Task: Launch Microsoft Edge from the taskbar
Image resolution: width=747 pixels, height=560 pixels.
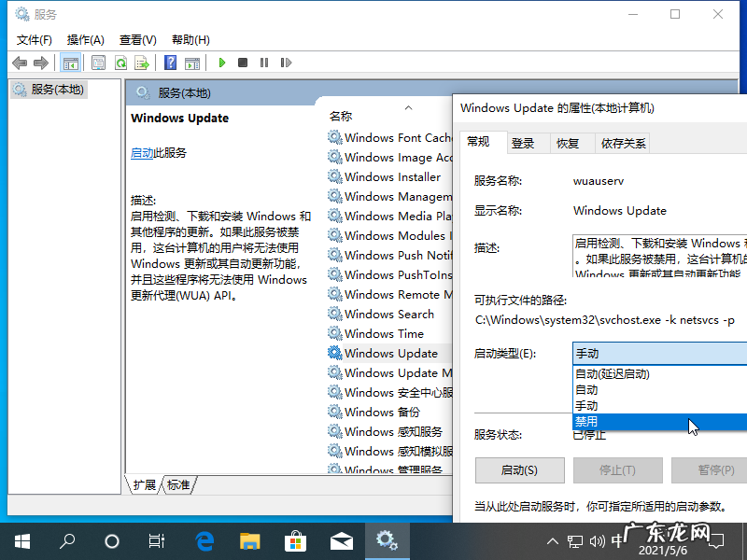Action: tap(204, 540)
